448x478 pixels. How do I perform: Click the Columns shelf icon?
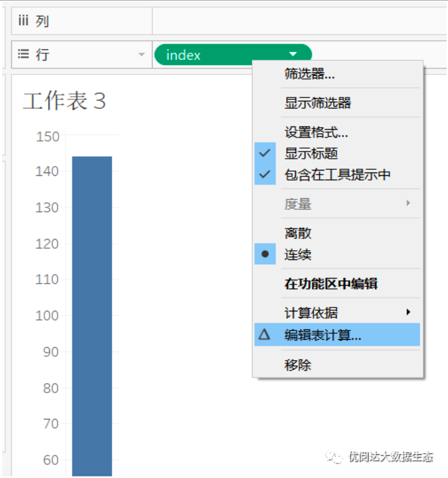pos(23,21)
